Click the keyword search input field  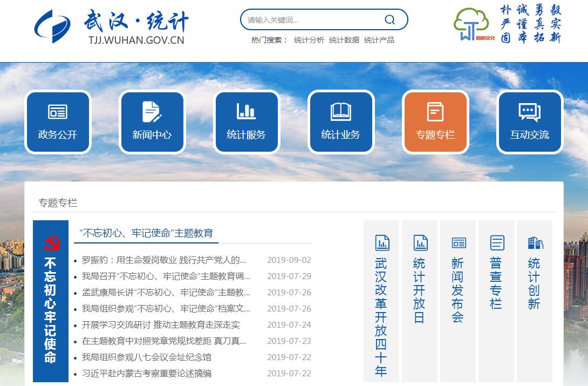[313, 20]
